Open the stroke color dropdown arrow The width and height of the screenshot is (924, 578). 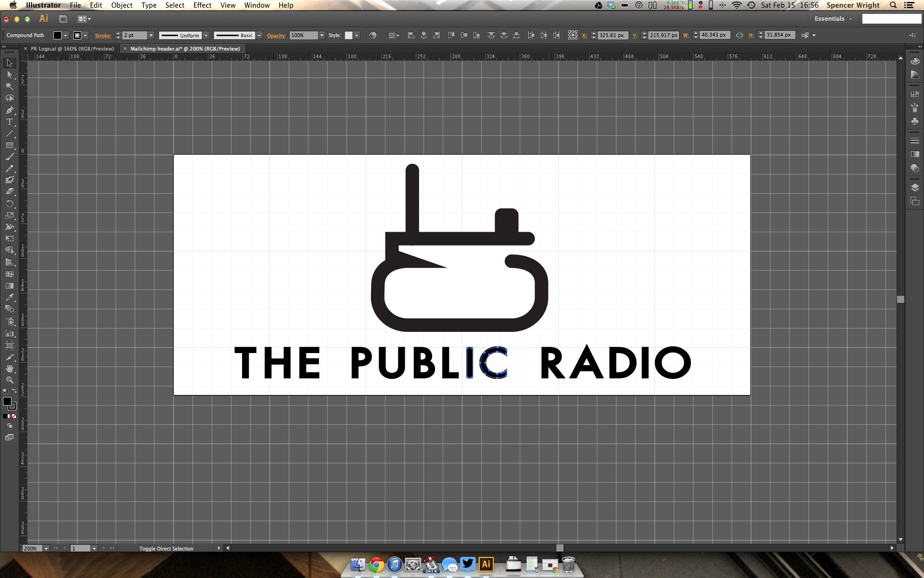pyautogui.click(x=85, y=36)
